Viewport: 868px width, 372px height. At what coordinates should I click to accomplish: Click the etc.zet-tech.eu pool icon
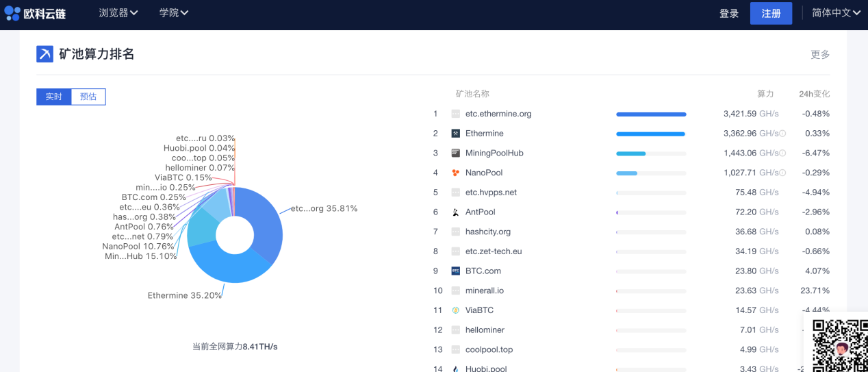(456, 251)
